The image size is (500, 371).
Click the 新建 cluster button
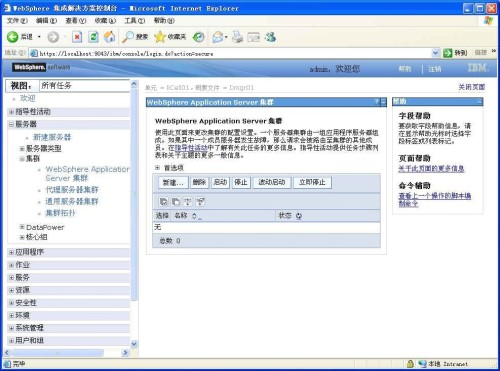[173, 183]
